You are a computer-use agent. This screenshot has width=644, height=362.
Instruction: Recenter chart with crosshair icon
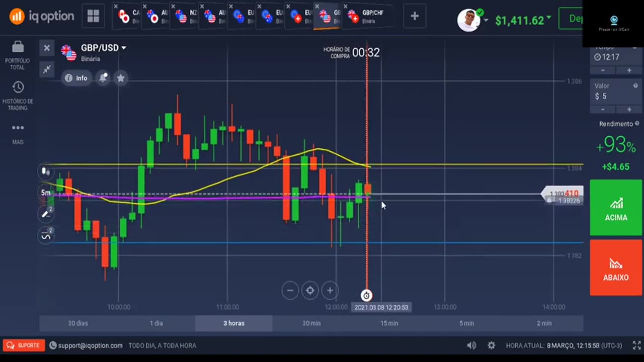pyautogui.click(x=310, y=290)
